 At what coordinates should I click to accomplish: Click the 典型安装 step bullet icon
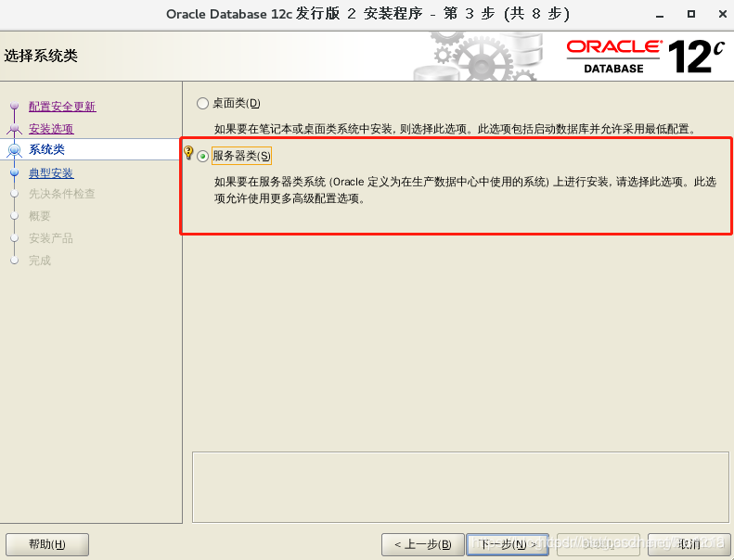[x=15, y=172]
